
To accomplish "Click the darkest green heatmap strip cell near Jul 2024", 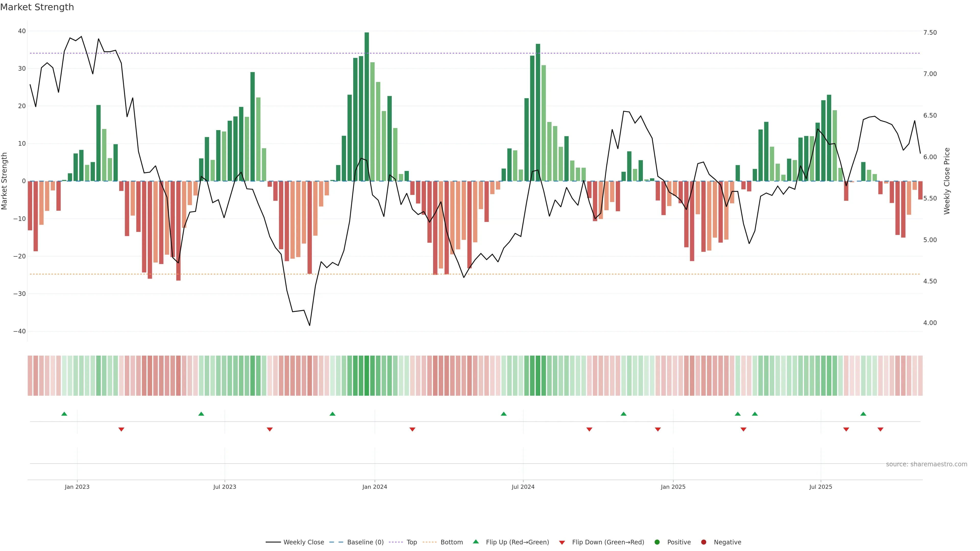I will pyautogui.click(x=538, y=375).
